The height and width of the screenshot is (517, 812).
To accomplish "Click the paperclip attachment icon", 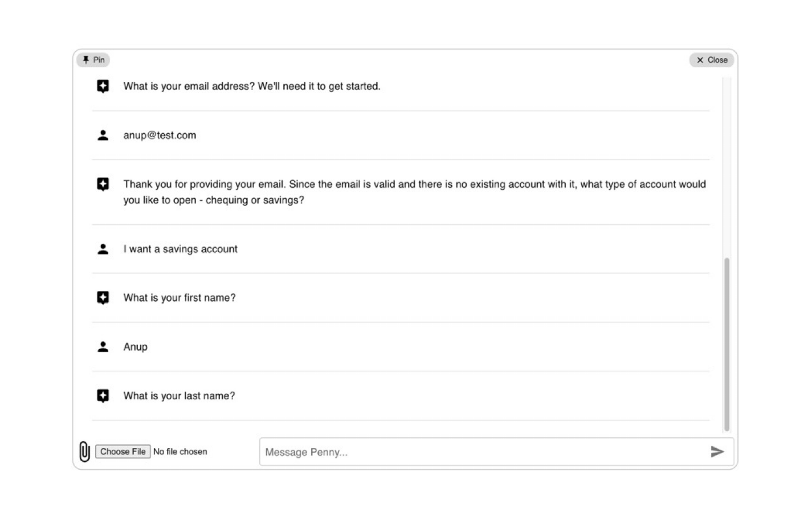I will click(84, 452).
